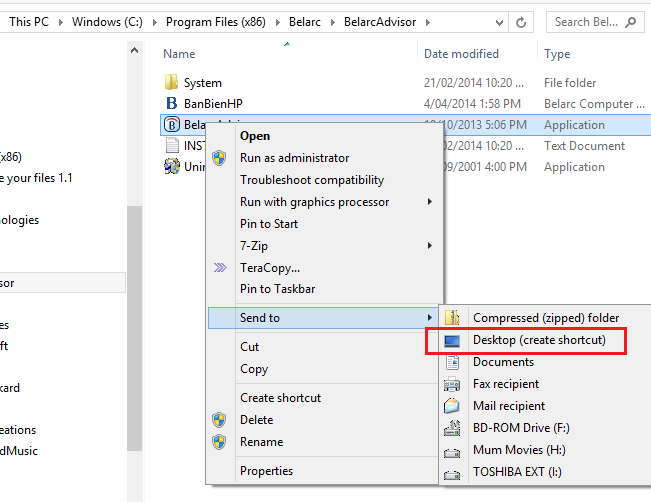
Task: Click dMusic item in navigation pane
Action: point(19,451)
